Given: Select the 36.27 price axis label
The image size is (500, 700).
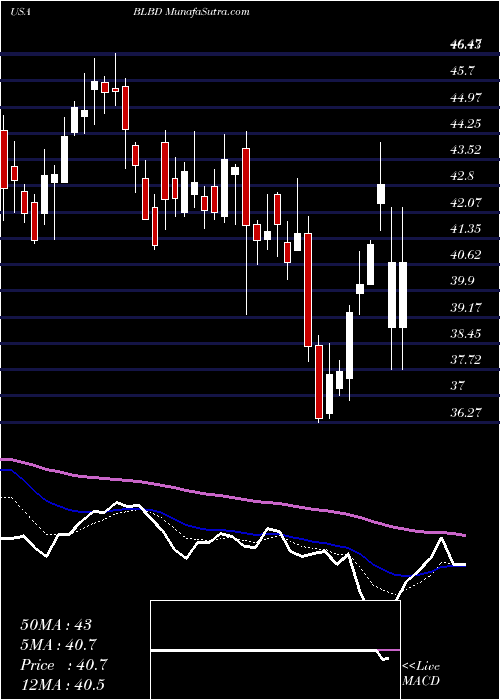Looking at the screenshot, I should click(x=467, y=412).
